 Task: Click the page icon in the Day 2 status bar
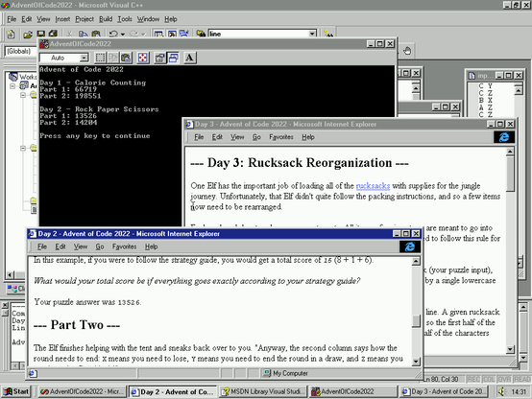tap(32, 373)
